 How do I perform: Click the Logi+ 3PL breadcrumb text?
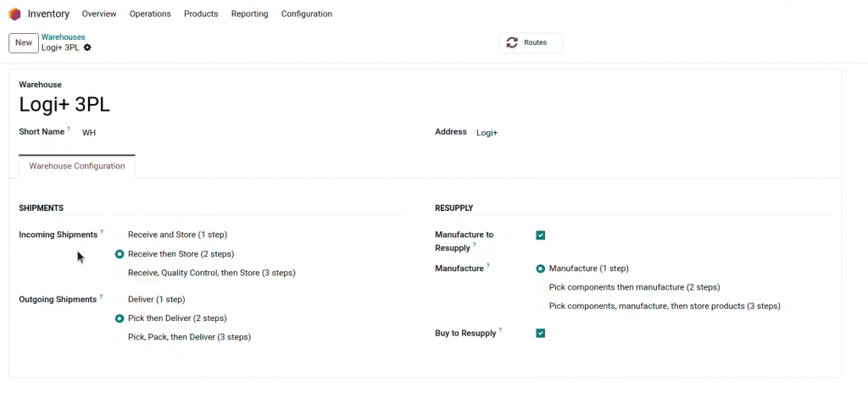[x=60, y=47]
